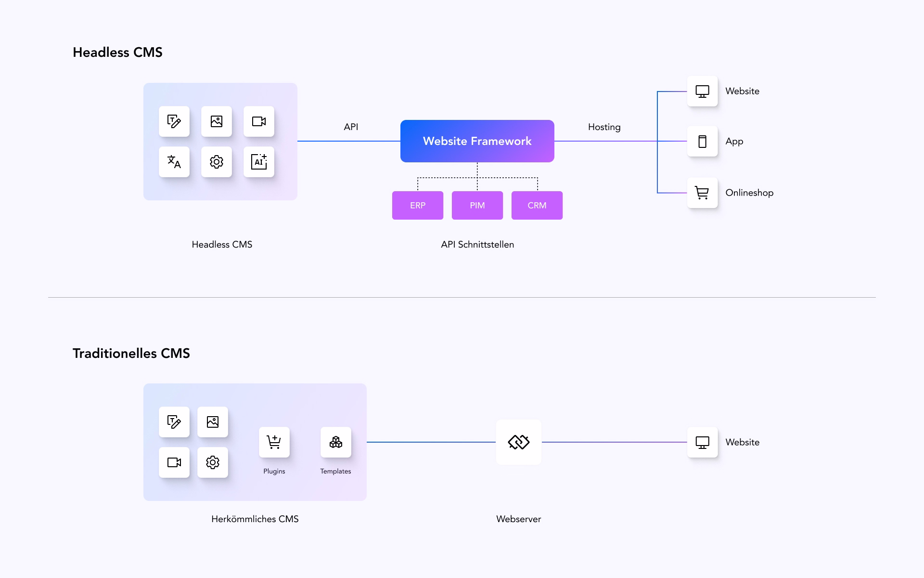The height and width of the screenshot is (578, 924).
Task: Click the image icon in the Headless CMS box
Action: [217, 122]
